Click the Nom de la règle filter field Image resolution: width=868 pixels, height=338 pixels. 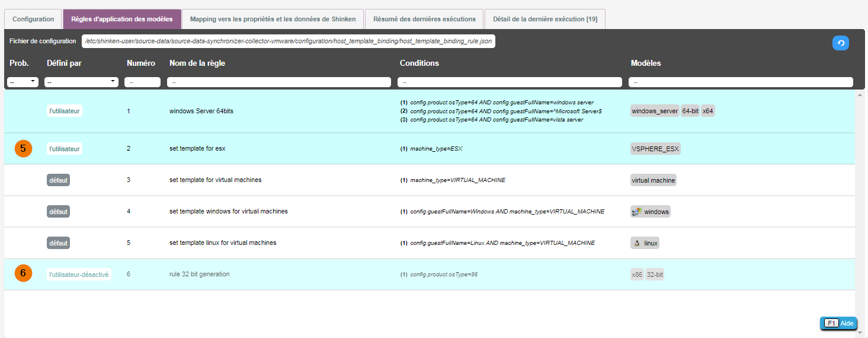tap(278, 82)
